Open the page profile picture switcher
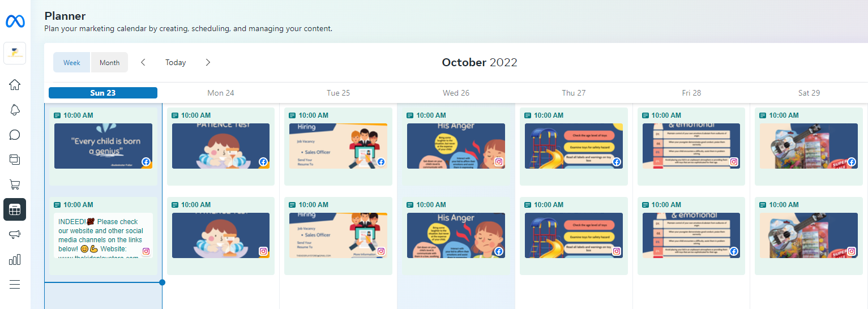Viewport: 868px width, 309px height. [x=15, y=53]
